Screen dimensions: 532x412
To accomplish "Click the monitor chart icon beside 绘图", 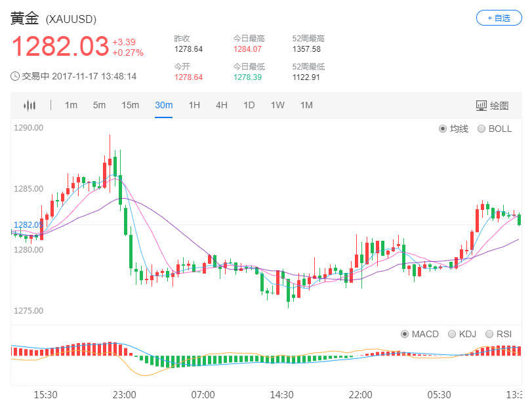I will [x=483, y=105].
